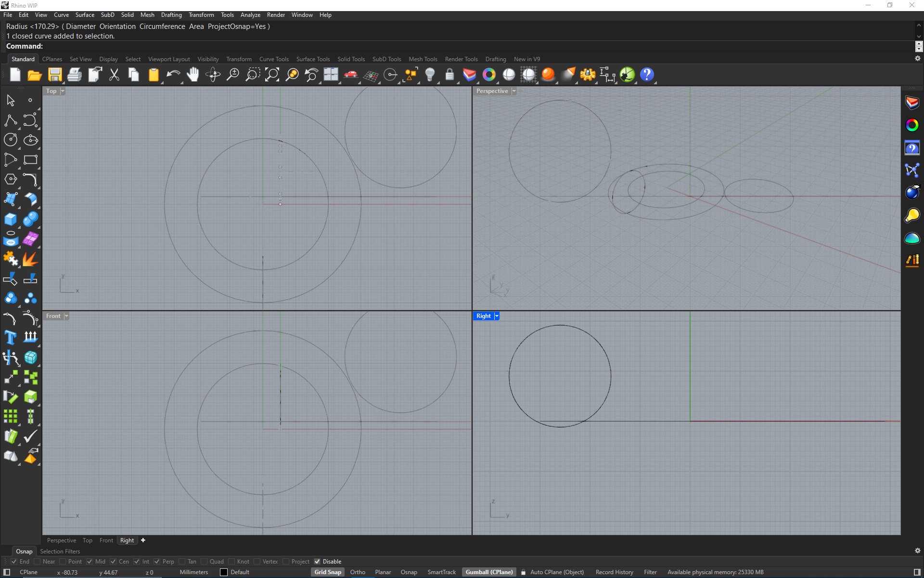Activate the Pan hand tool
Viewport: 924px width, 578px height.
(193, 75)
